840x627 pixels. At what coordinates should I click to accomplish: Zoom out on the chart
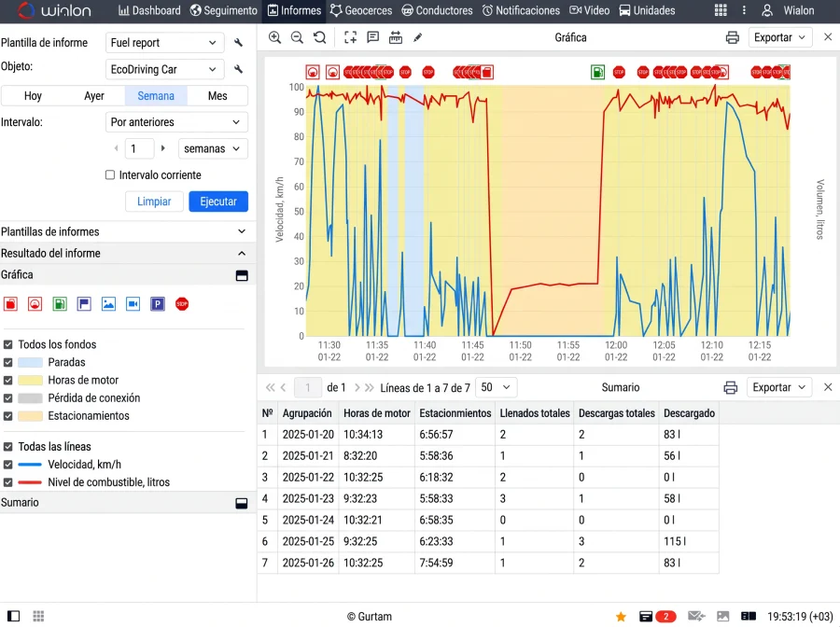tap(297, 37)
